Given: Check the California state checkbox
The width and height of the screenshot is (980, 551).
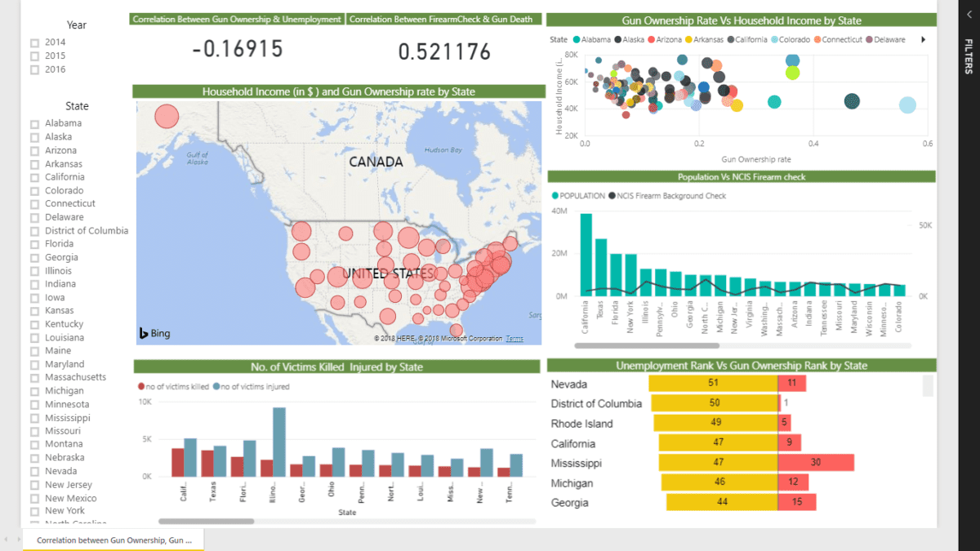Looking at the screenshot, I should [33, 177].
